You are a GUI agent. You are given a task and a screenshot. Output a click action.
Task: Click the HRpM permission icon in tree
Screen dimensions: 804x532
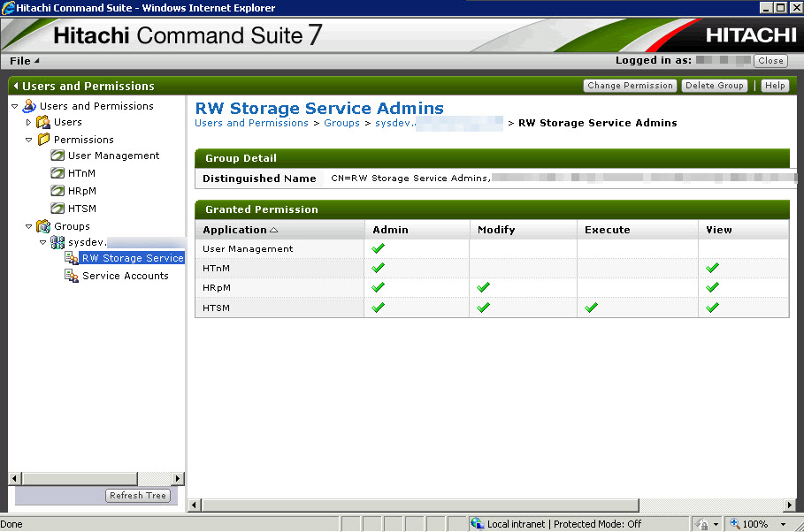[57, 191]
